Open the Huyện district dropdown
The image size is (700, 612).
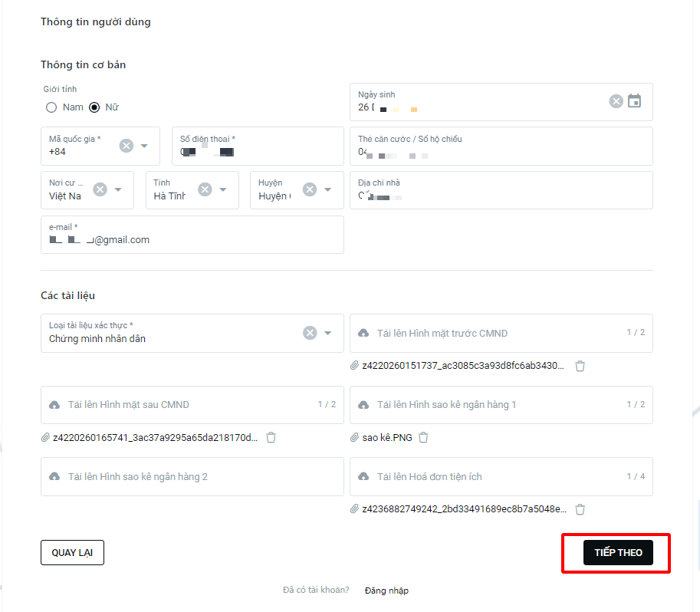tap(327, 189)
